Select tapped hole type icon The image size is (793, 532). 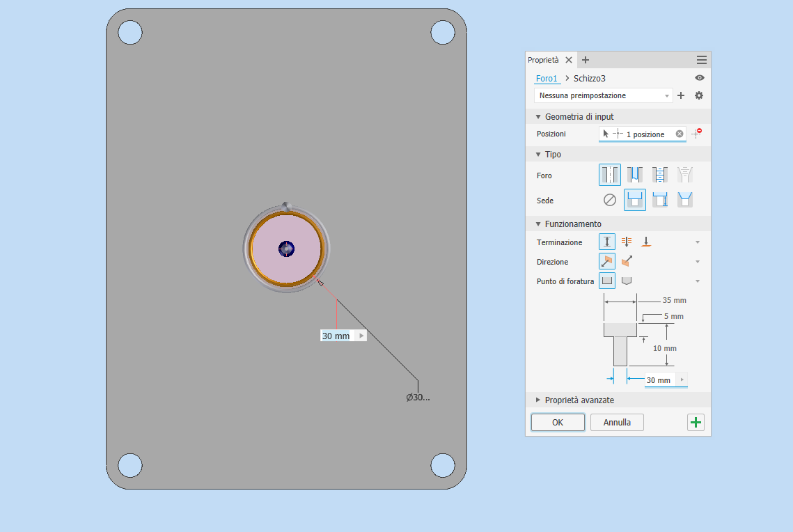coord(659,175)
